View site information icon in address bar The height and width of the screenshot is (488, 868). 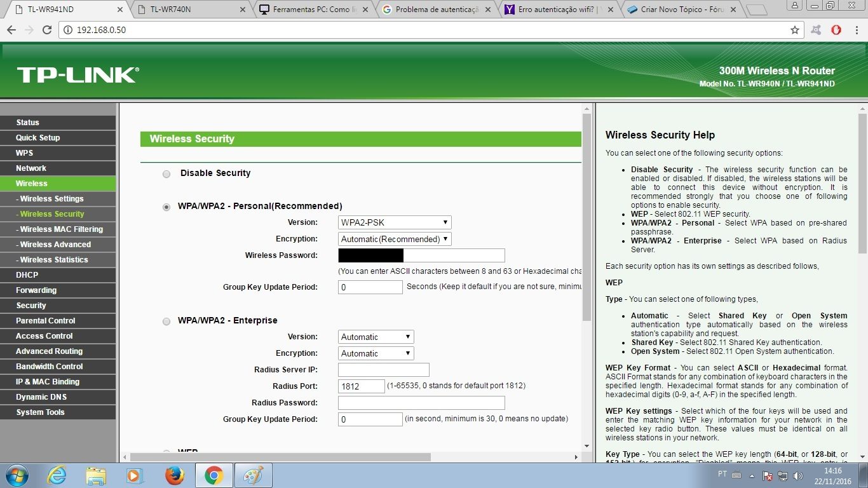click(x=69, y=30)
